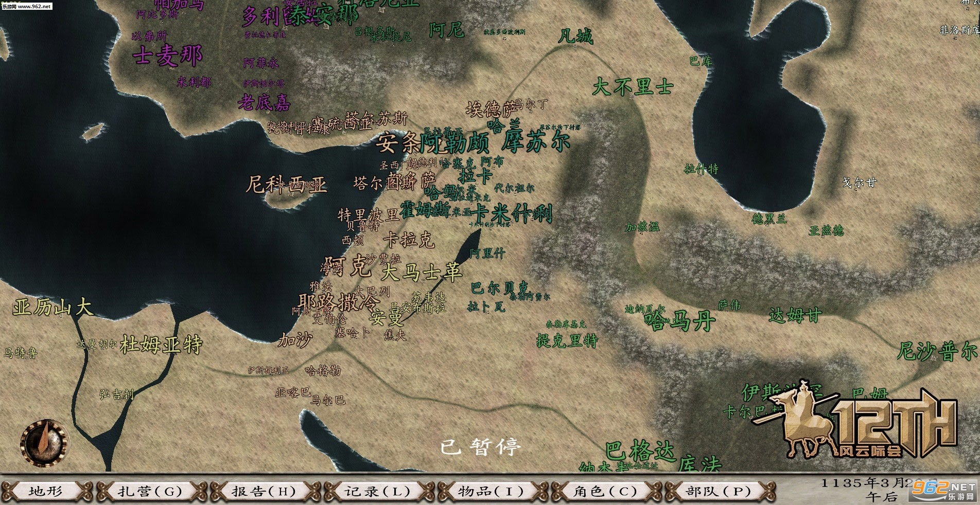Click the 特里波里 label
Screen dimensions: 980x505
(368, 214)
